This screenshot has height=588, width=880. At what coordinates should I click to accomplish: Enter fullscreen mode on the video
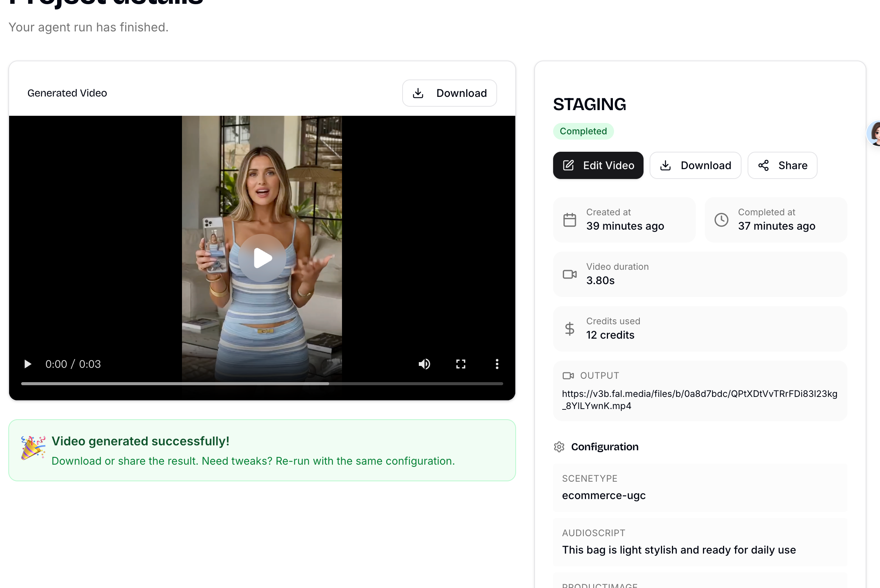click(460, 364)
